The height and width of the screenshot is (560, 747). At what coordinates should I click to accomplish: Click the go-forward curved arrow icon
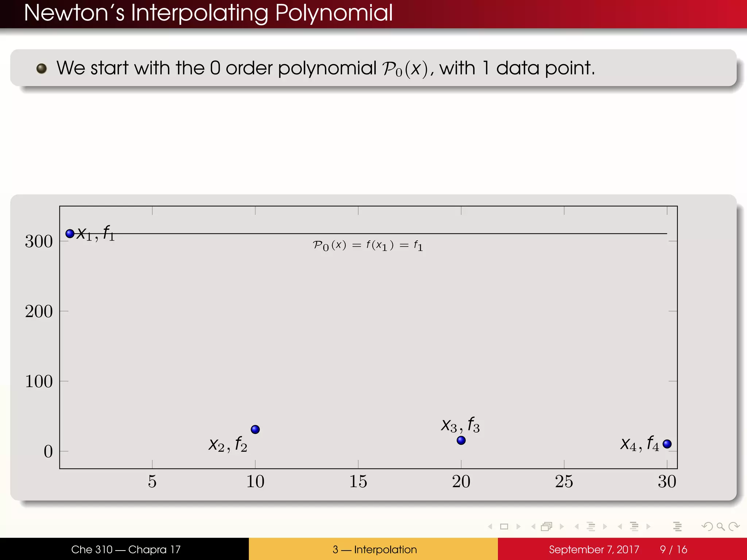coord(734,526)
